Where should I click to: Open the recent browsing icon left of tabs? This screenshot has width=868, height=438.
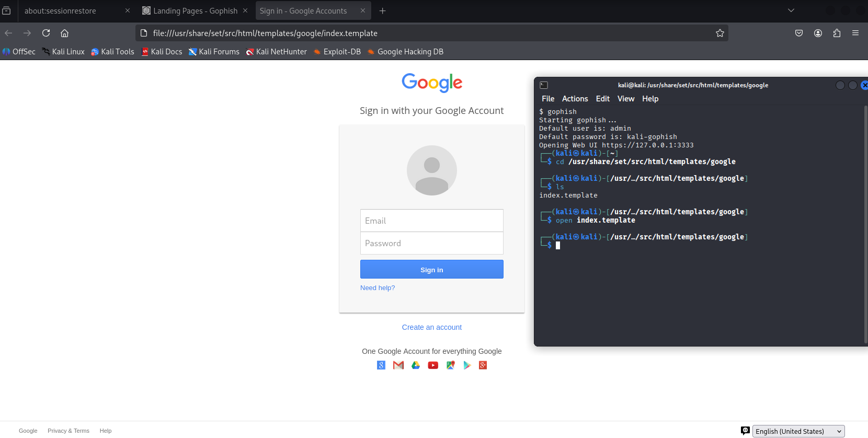point(6,10)
